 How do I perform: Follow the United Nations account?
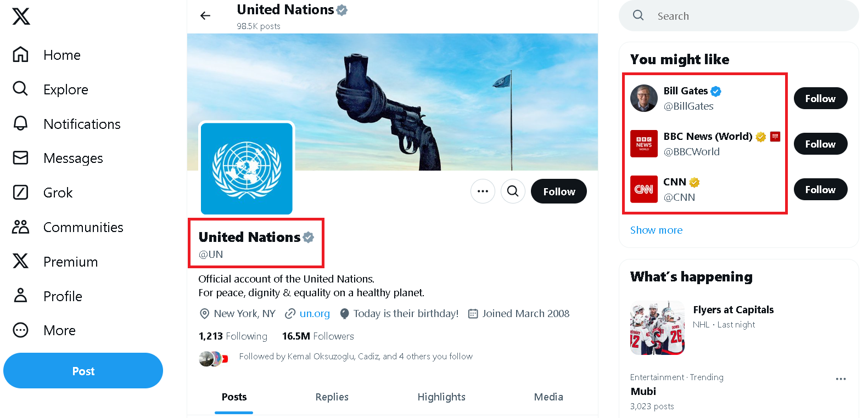558,191
